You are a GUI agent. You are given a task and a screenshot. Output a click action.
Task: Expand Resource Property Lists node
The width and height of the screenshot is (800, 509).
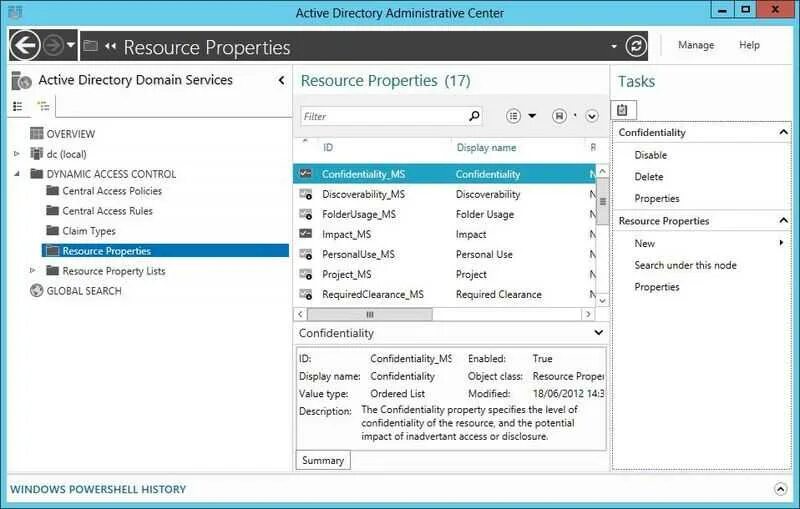(x=32, y=270)
